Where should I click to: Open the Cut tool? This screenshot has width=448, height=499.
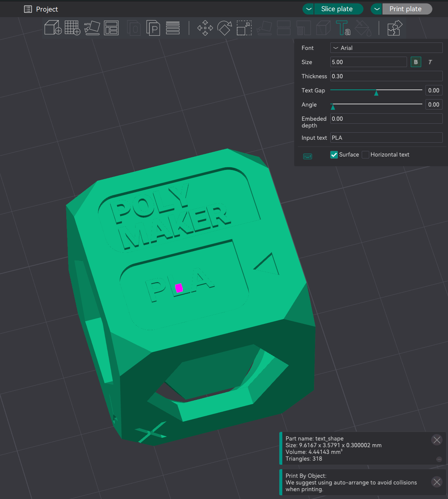click(284, 28)
